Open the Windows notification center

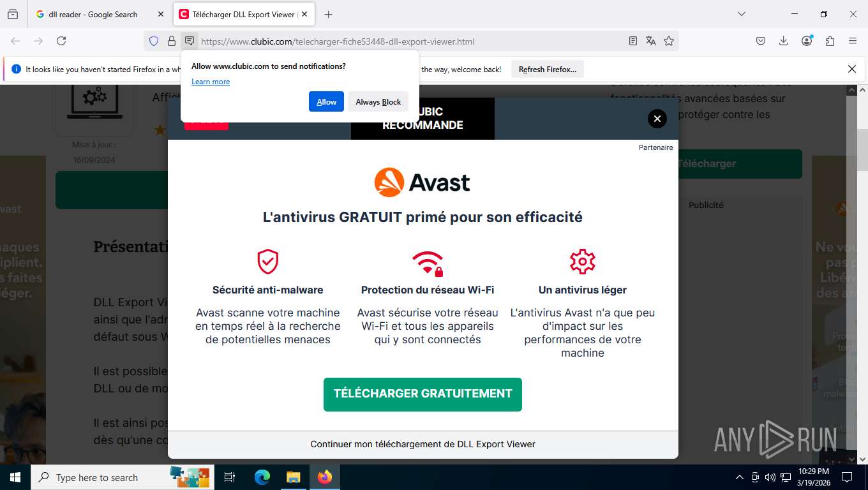(x=847, y=477)
